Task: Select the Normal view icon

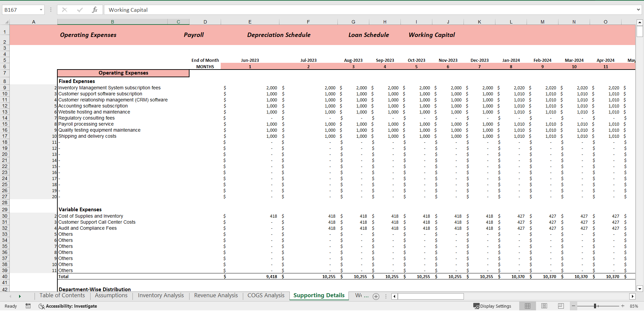Action: tap(527, 306)
